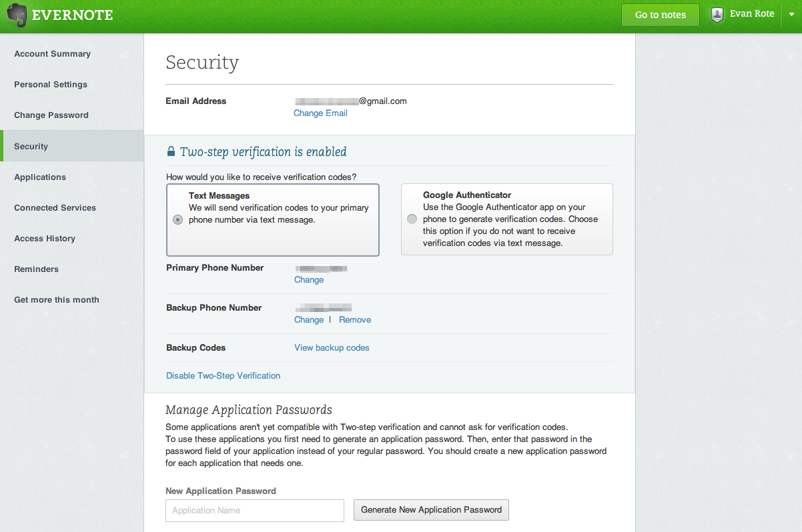Viewport: 802px width, 532px height.
Task: Click the Change Email link
Action: [320, 113]
